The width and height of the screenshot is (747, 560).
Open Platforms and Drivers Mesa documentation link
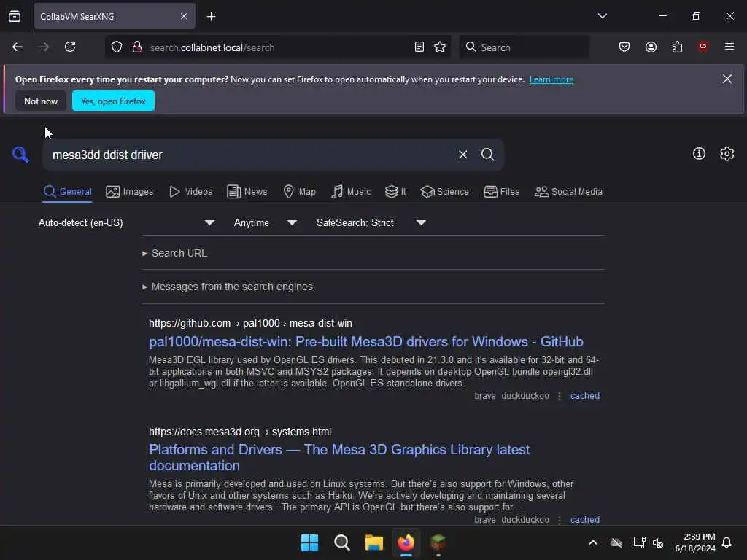[339, 458]
